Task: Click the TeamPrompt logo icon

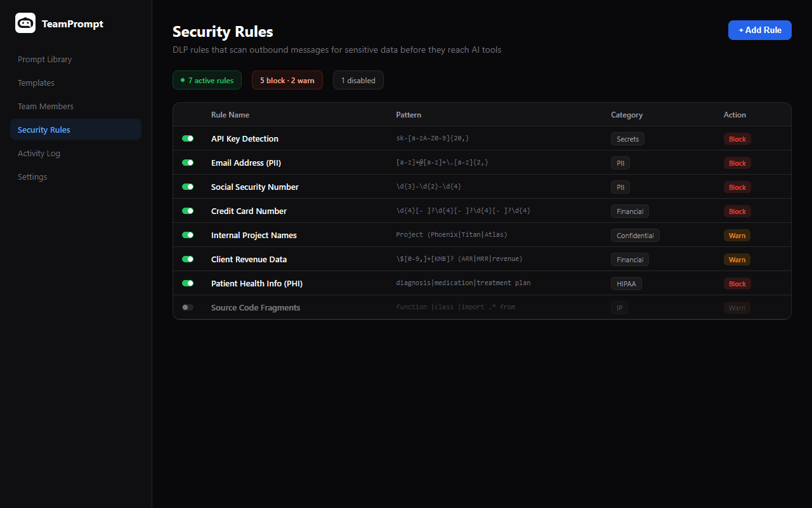Action: click(x=25, y=23)
